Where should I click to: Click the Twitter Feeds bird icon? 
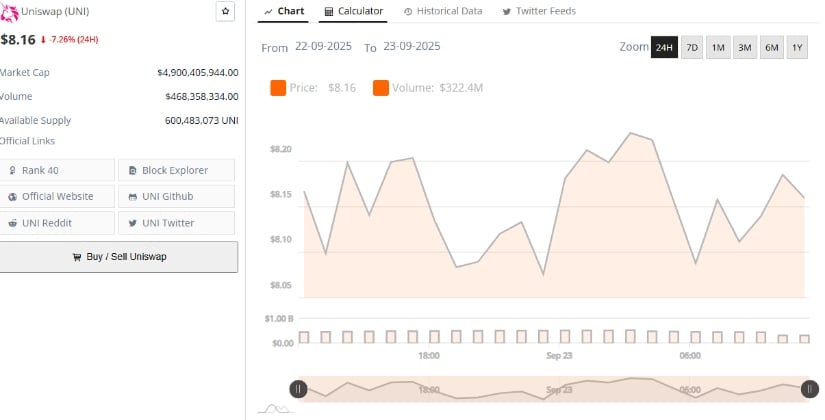point(507,12)
